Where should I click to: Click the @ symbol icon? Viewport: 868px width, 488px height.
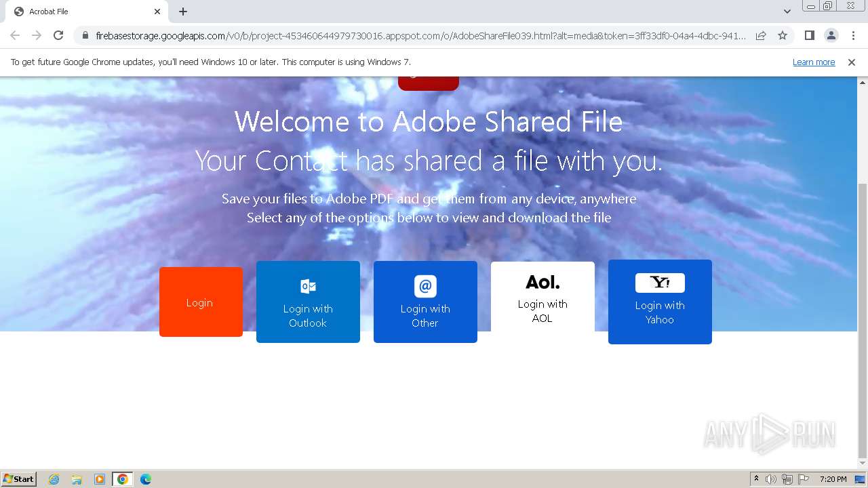click(x=425, y=286)
